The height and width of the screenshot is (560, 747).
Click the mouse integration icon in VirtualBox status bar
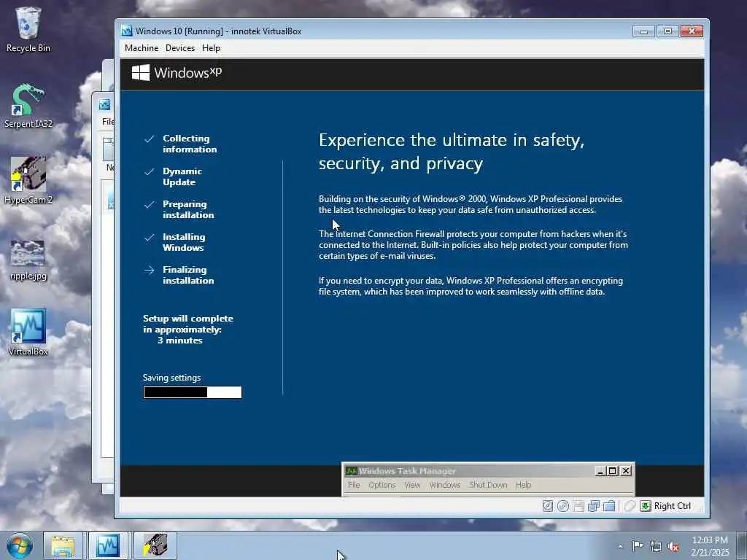point(630,506)
